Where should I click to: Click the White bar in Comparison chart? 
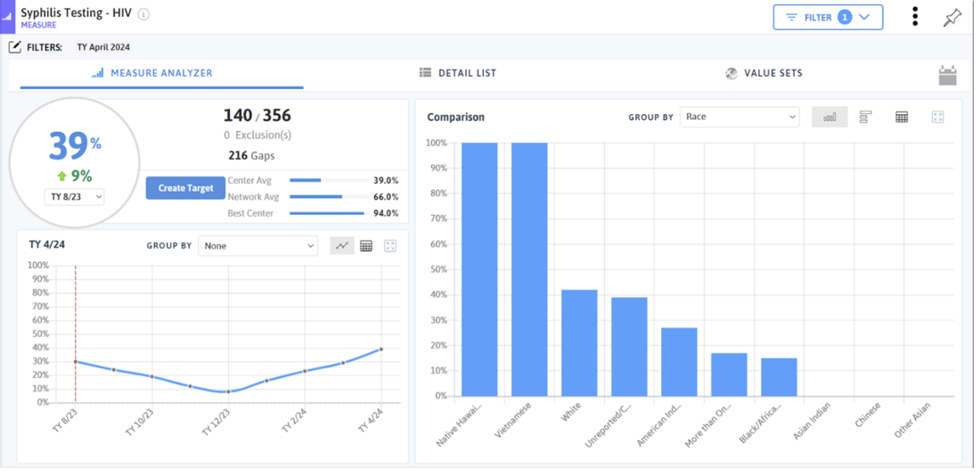pyautogui.click(x=579, y=343)
